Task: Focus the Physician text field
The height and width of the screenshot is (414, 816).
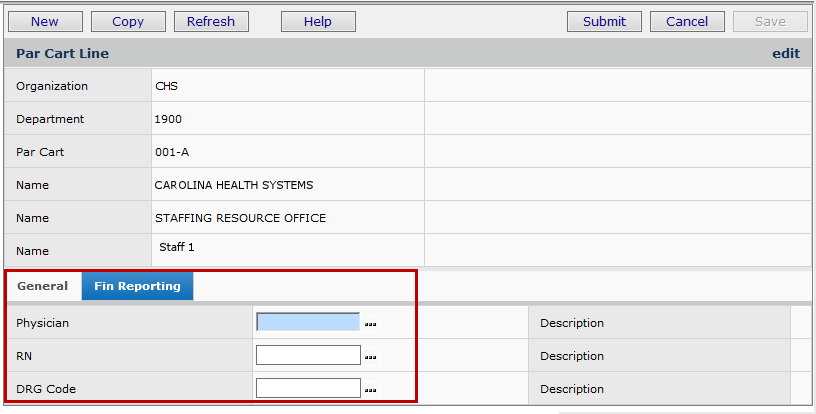Action: click(x=308, y=322)
